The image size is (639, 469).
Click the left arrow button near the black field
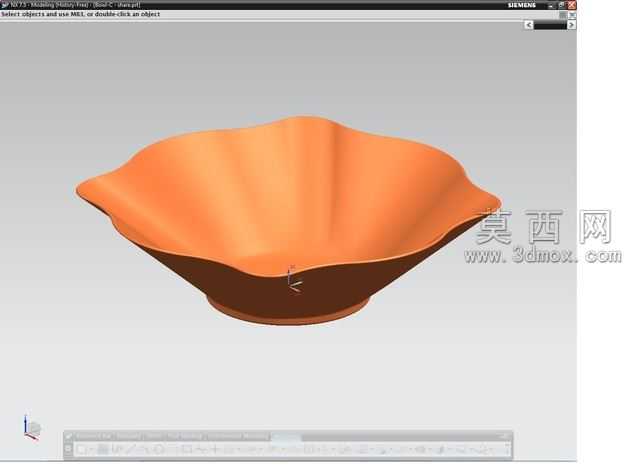pyautogui.click(x=529, y=25)
